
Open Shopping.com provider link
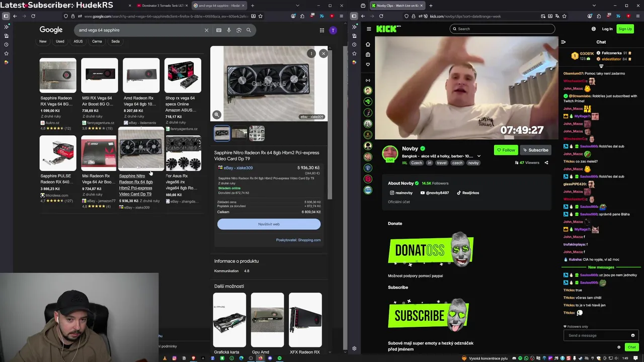pos(309,240)
